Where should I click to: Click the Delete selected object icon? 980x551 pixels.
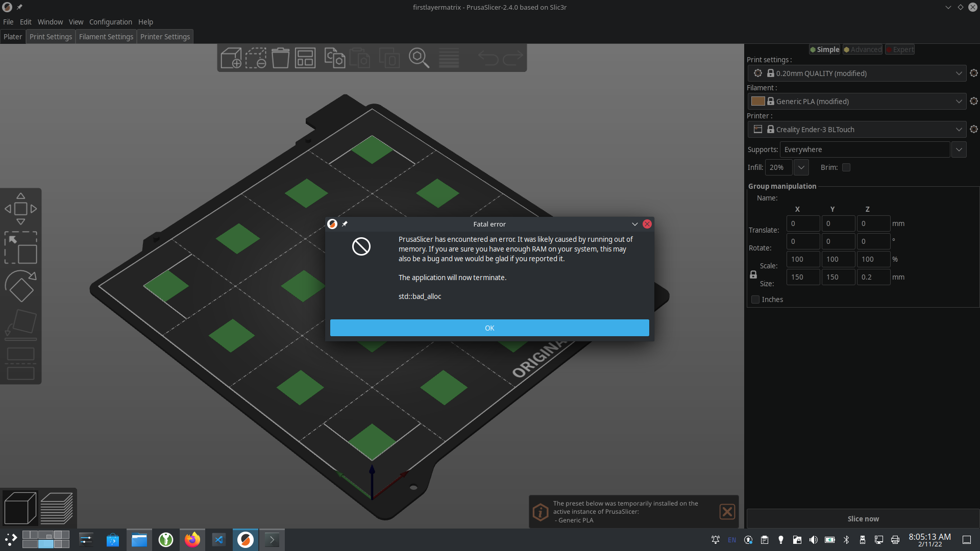tap(256, 58)
